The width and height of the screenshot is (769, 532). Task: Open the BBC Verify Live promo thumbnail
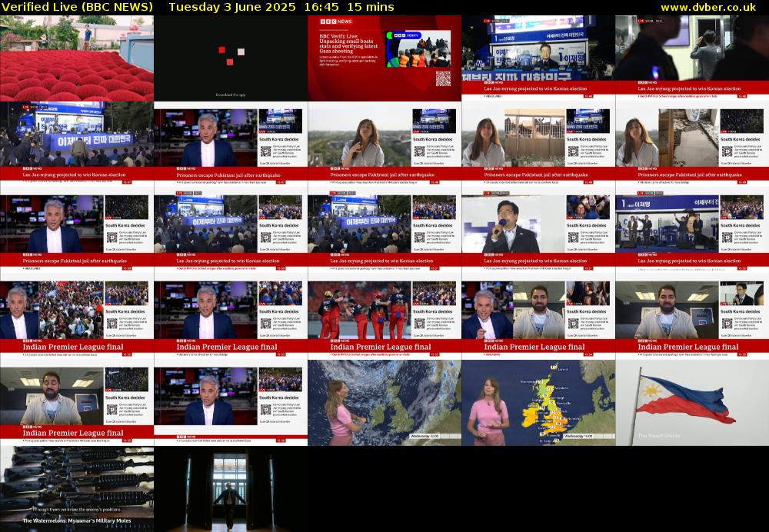click(x=384, y=58)
